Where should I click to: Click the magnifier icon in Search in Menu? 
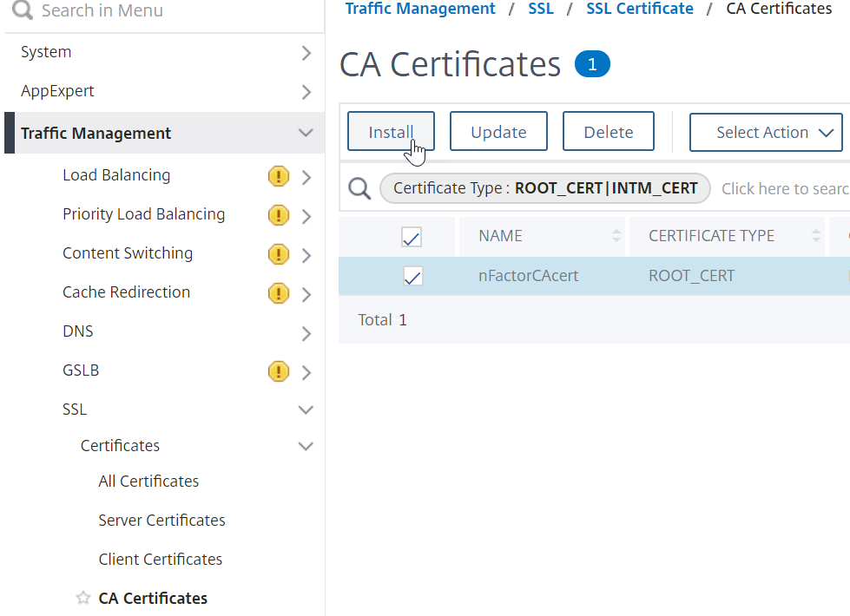point(23,10)
